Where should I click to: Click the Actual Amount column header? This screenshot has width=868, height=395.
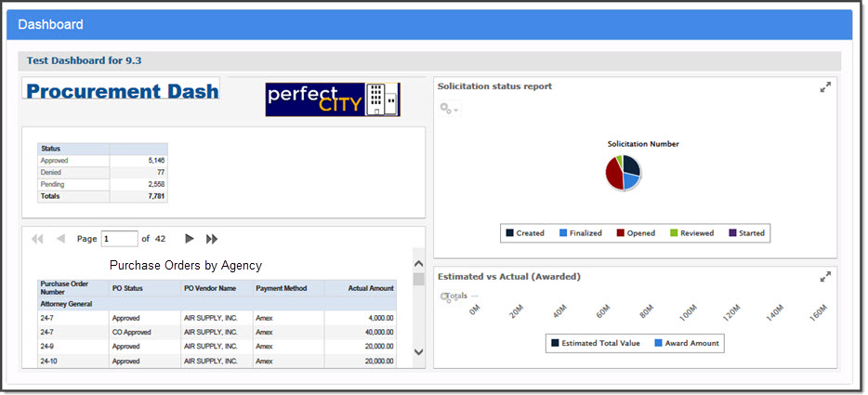370,288
